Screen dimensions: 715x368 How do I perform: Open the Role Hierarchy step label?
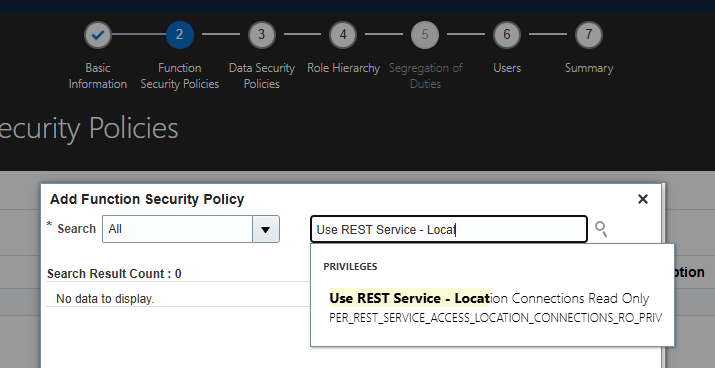[x=343, y=68]
